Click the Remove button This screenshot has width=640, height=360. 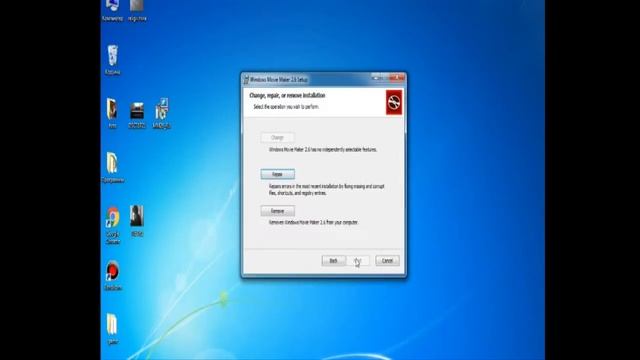click(x=278, y=211)
